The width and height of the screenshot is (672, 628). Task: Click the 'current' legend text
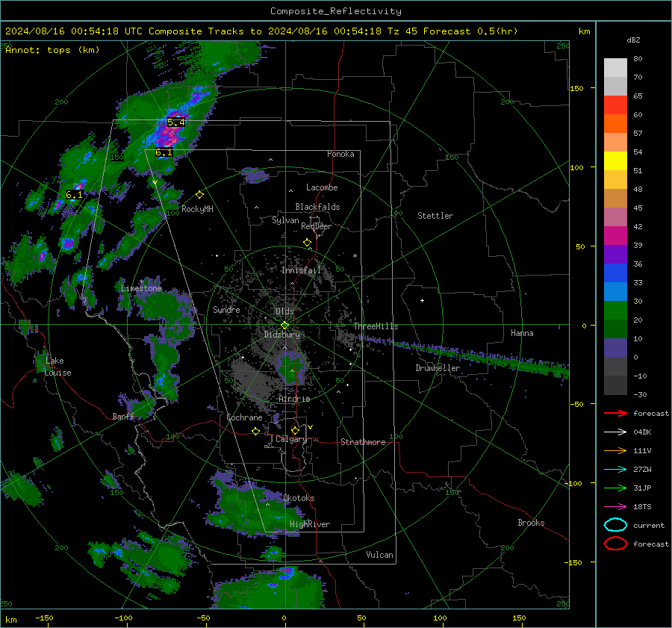(x=649, y=525)
